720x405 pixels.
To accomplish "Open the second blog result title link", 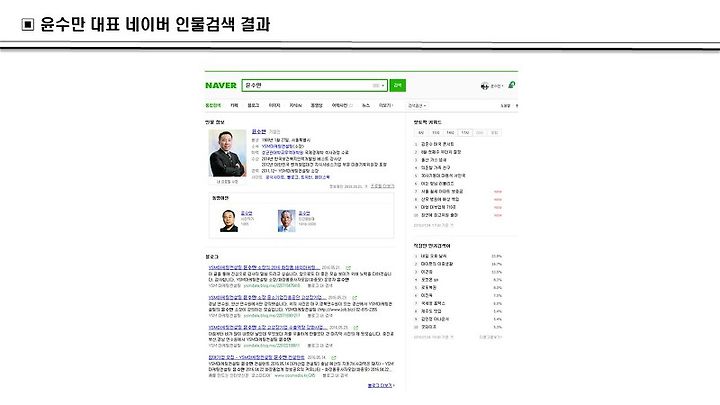I will click(267, 298).
